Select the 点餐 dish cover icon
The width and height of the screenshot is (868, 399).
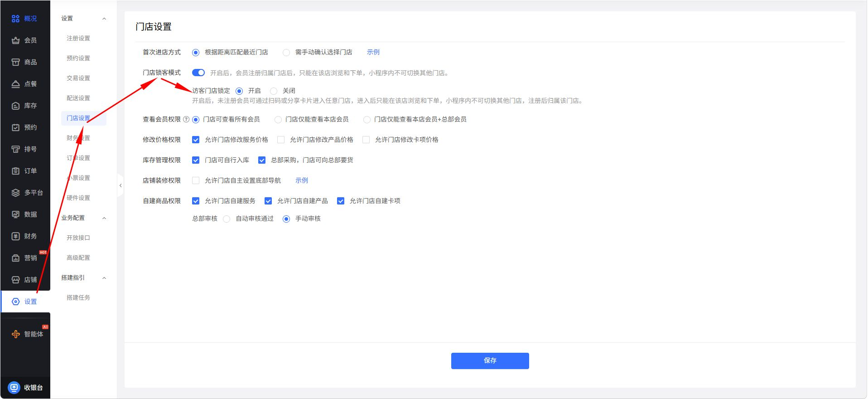pyautogui.click(x=15, y=84)
